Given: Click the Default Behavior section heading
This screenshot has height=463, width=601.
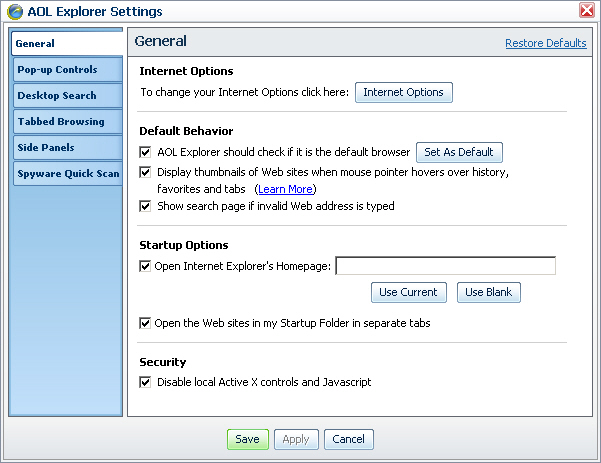Looking at the screenshot, I should [186, 131].
